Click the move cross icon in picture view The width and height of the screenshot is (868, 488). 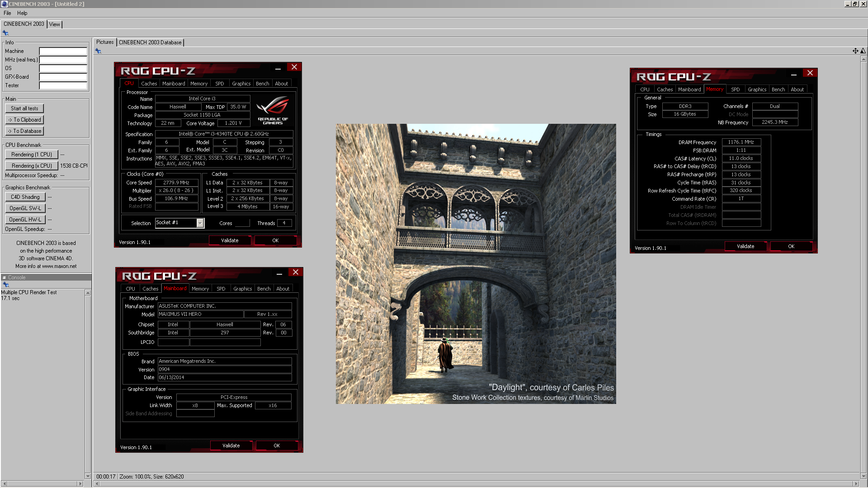click(855, 51)
